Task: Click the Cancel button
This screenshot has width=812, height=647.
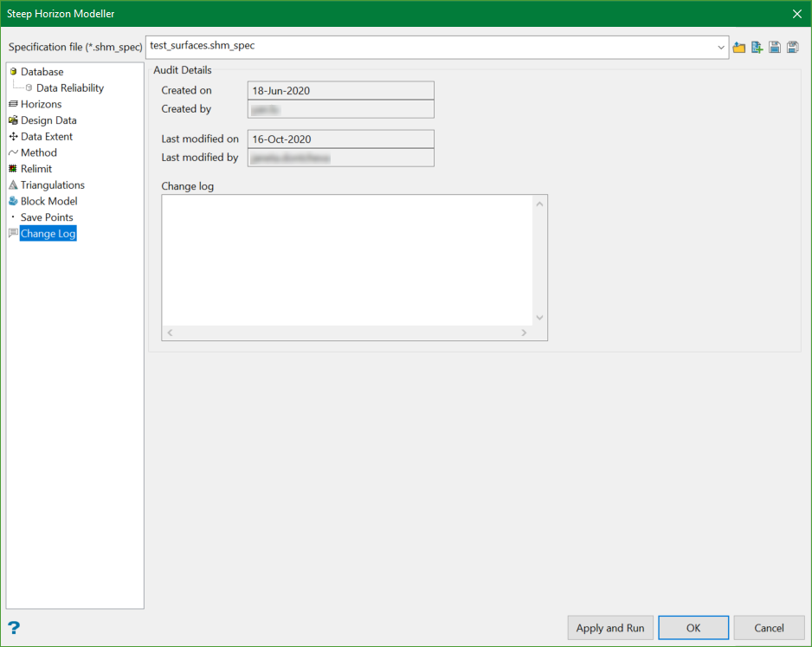Action: [769, 628]
